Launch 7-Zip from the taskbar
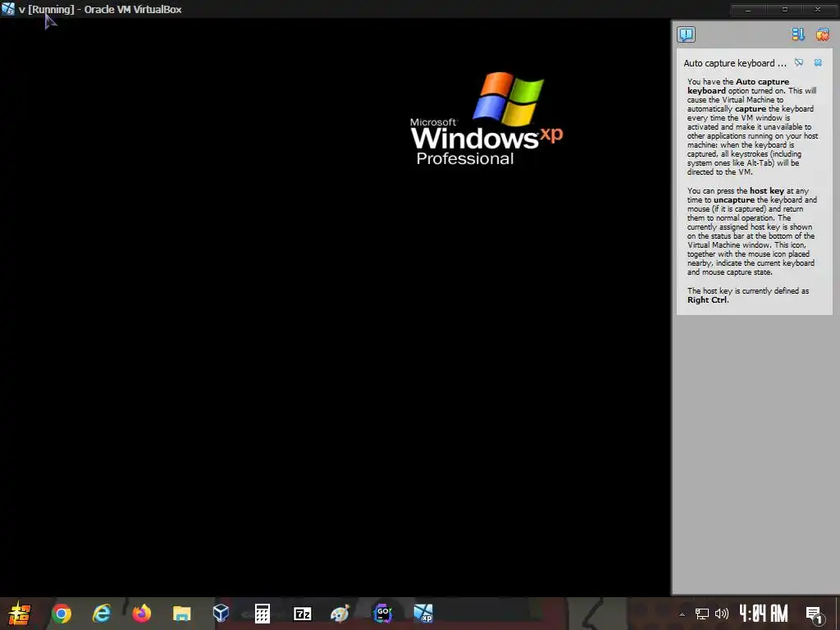Screen dimensions: 840x630 click(302, 614)
